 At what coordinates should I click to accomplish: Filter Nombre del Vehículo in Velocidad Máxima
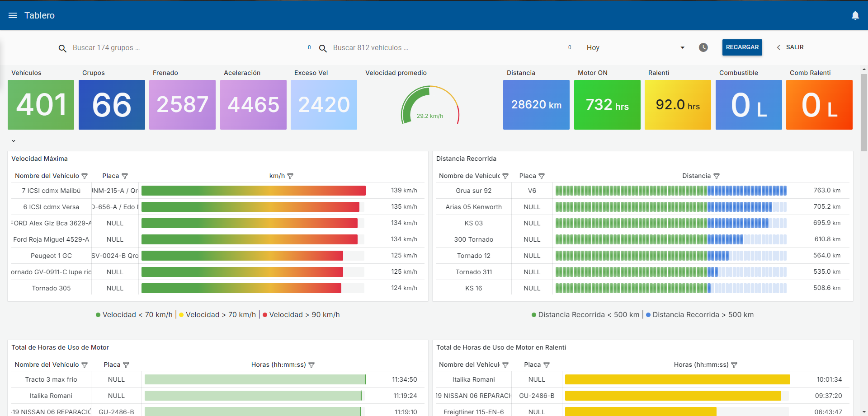[x=85, y=176]
